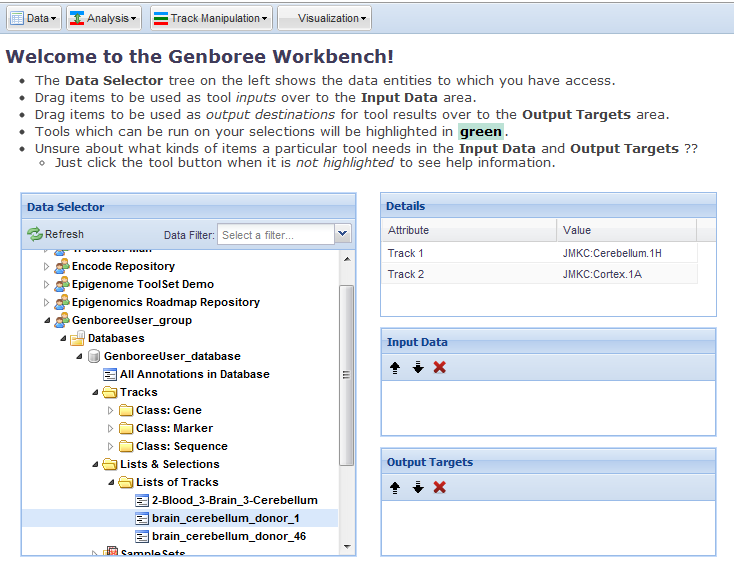The width and height of the screenshot is (734, 564).
Task: Open the Data menu
Action: [34, 18]
